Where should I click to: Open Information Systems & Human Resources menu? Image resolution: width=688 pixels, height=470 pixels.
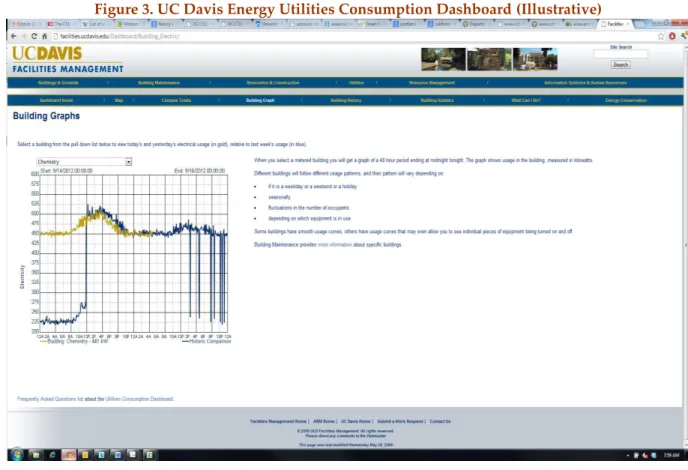(x=585, y=83)
